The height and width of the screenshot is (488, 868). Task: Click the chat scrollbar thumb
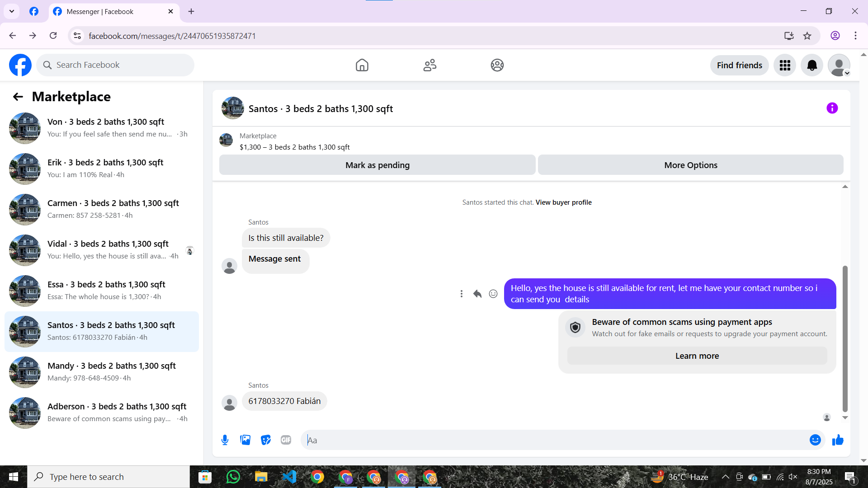pyautogui.click(x=844, y=339)
